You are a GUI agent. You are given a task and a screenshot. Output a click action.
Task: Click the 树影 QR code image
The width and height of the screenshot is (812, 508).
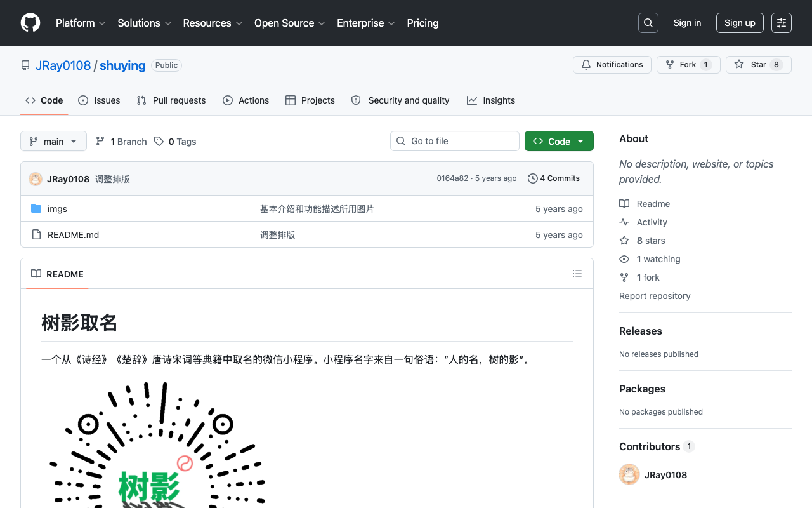[x=158, y=444]
